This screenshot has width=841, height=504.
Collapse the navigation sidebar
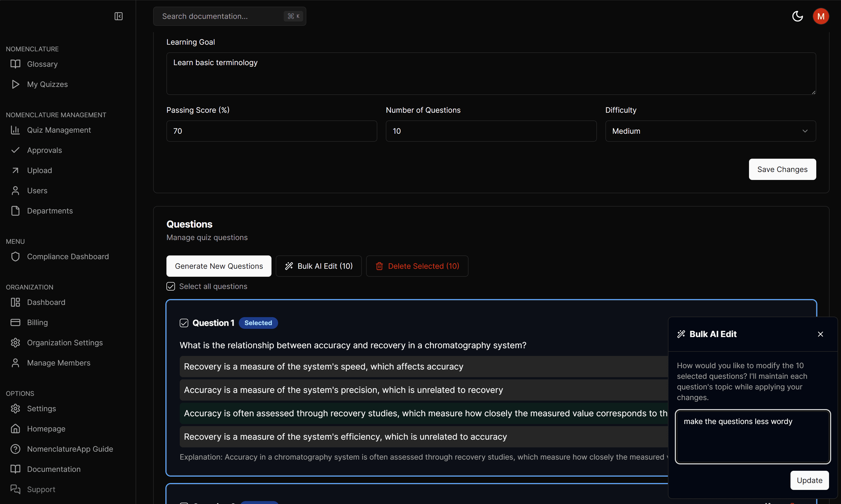(119, 16)
